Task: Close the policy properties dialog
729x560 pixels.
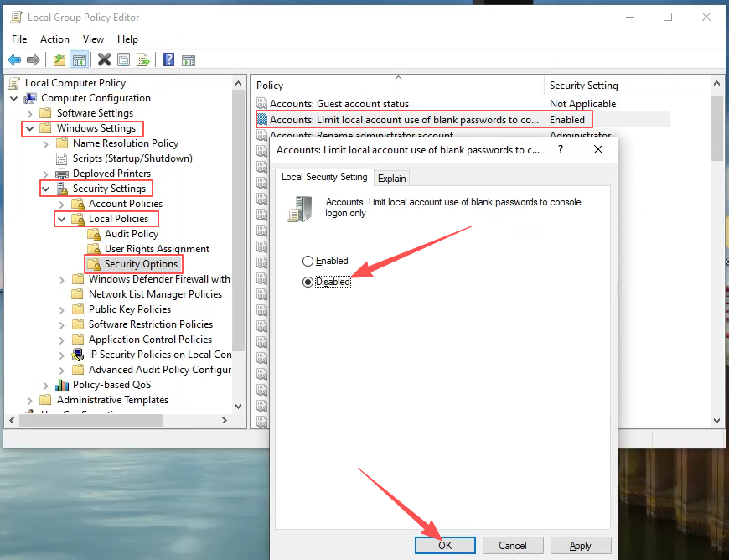Action: [x=598, y=149]
